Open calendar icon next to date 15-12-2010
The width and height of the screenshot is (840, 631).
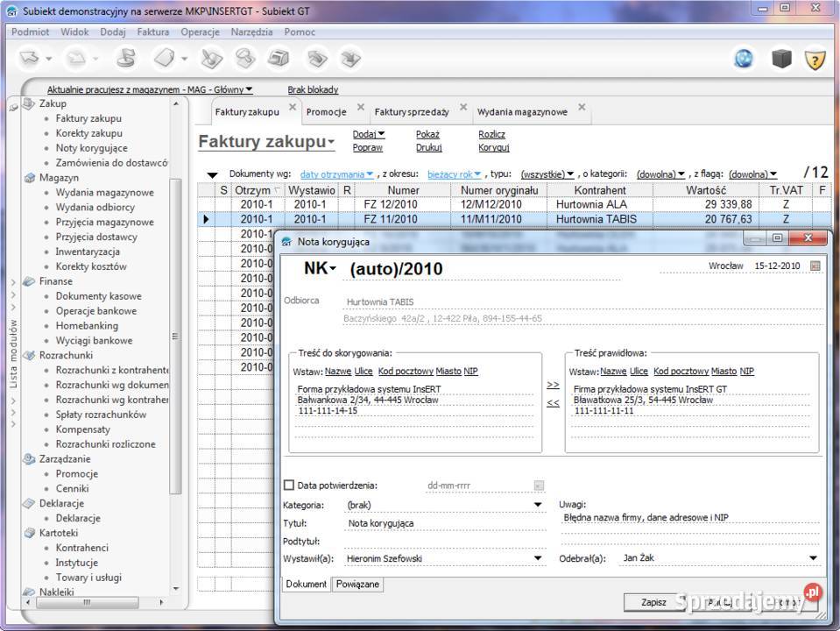(815, 266)
